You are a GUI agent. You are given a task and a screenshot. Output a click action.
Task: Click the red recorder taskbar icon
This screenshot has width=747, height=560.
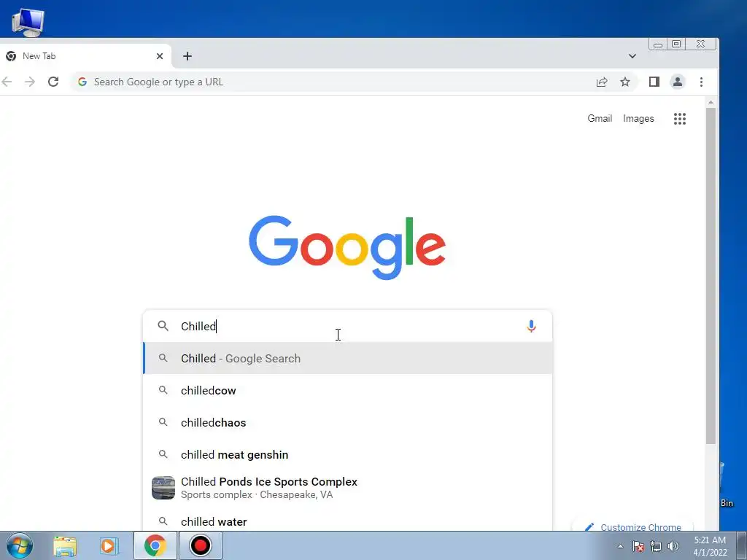tap(200, 545)
